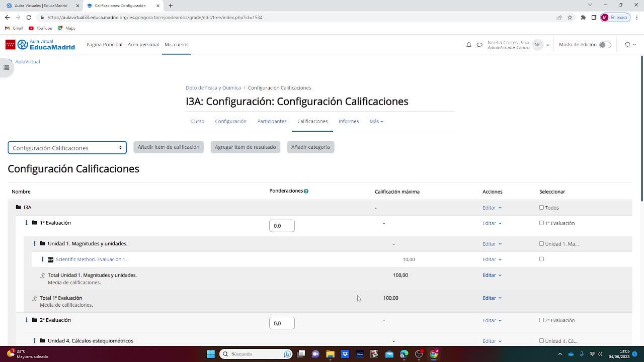Go to Página Principal
The width and height of the screenshot is (644, 362).
click(104, 45)
